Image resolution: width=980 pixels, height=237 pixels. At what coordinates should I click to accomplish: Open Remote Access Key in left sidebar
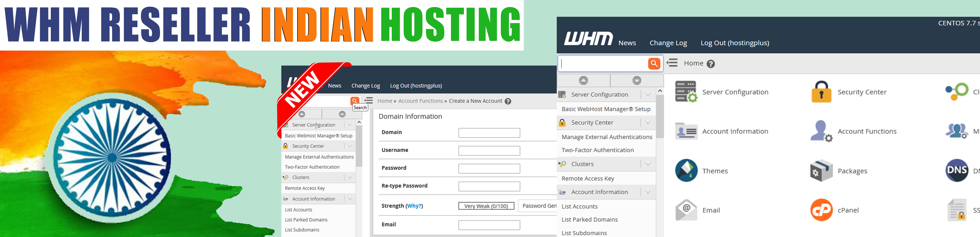click(305, 188)
